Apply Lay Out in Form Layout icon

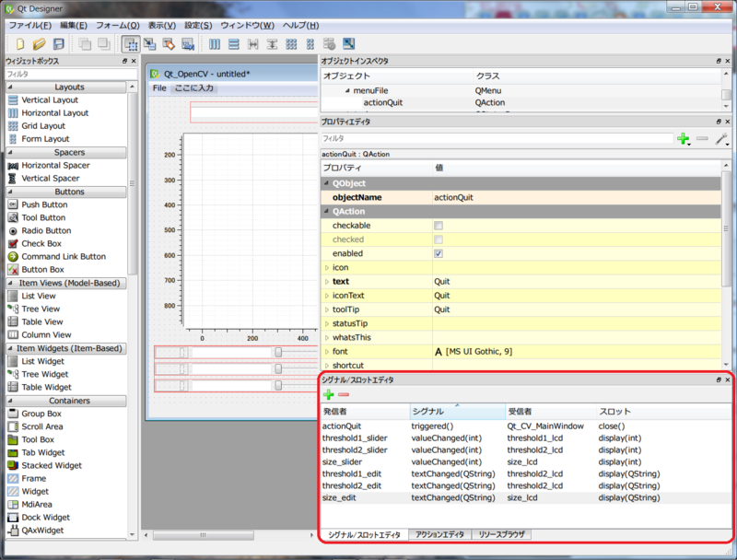310,44
